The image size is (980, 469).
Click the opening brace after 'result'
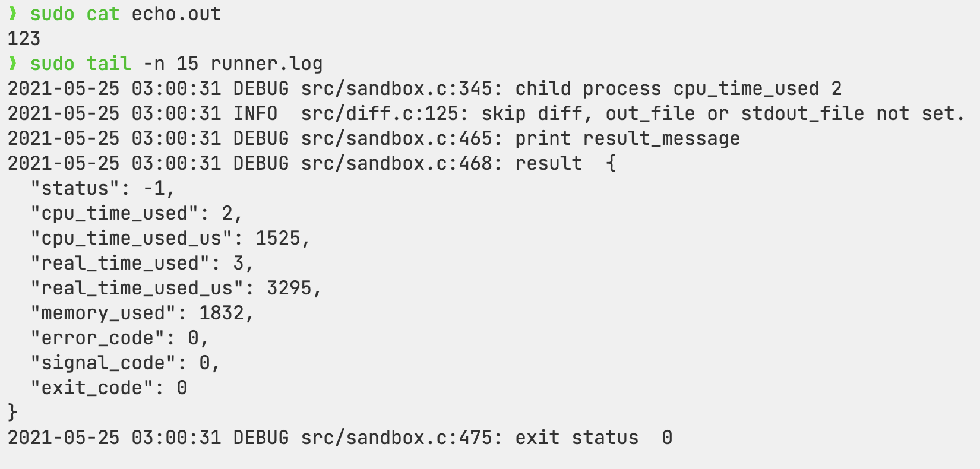coord(611,163)
